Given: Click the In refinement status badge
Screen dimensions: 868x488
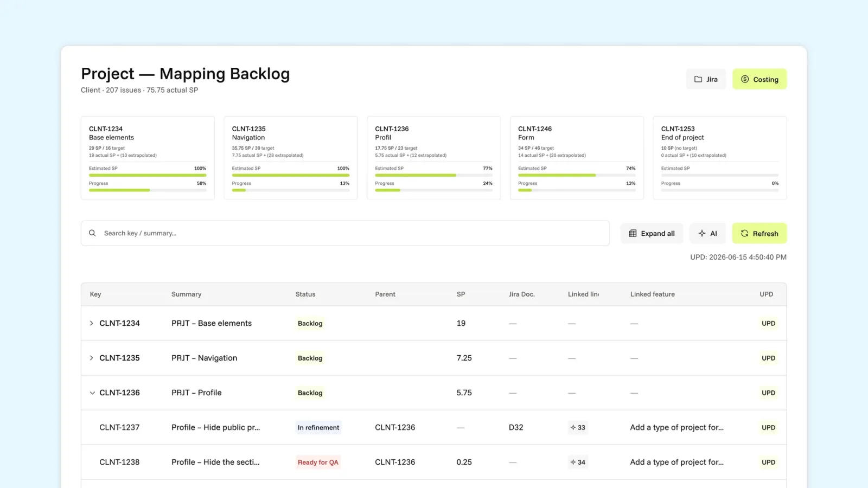Looking at the screenshot, I should coord(318,427).
